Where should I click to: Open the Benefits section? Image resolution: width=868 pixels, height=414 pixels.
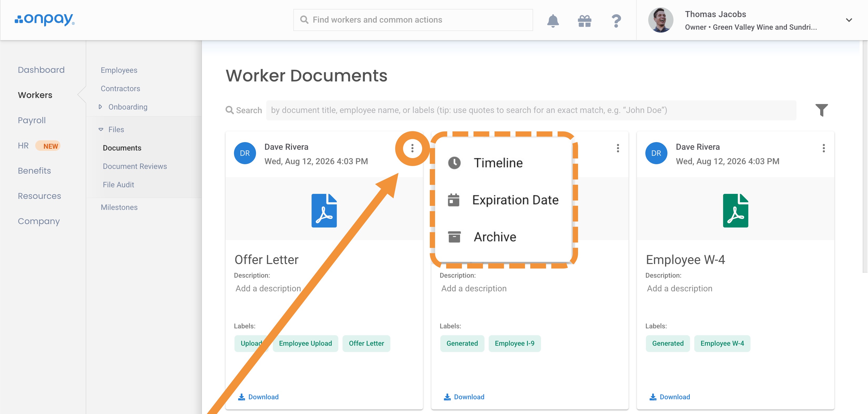[x=34, y=171]
